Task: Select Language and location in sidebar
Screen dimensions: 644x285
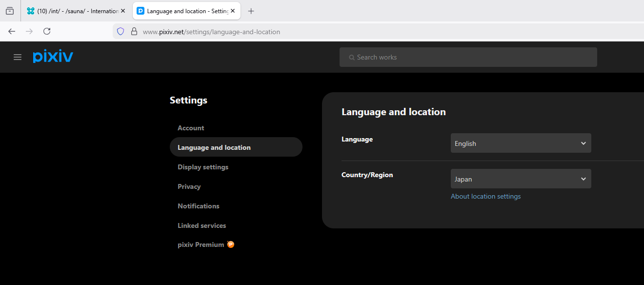Action: pyautogui.click(x=236, y=147)
